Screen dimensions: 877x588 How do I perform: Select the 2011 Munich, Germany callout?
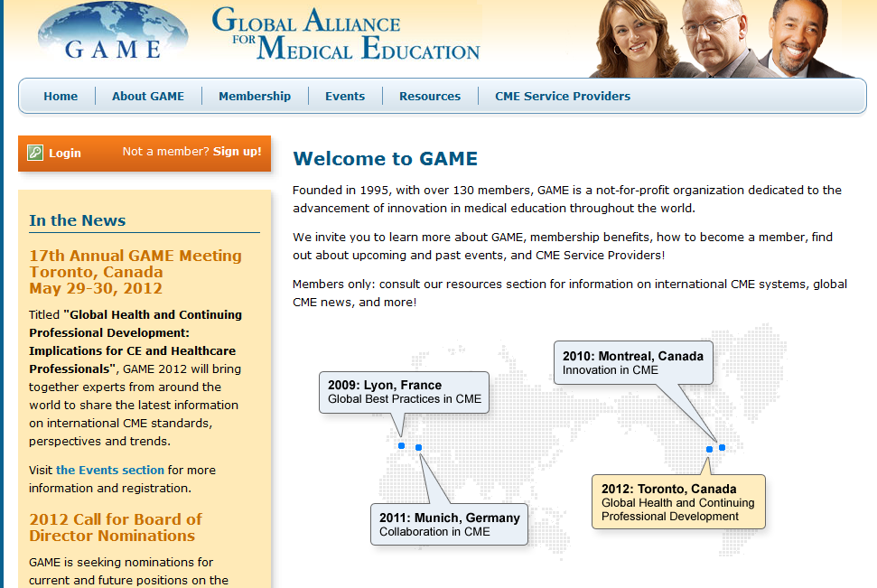click(449, 524)
